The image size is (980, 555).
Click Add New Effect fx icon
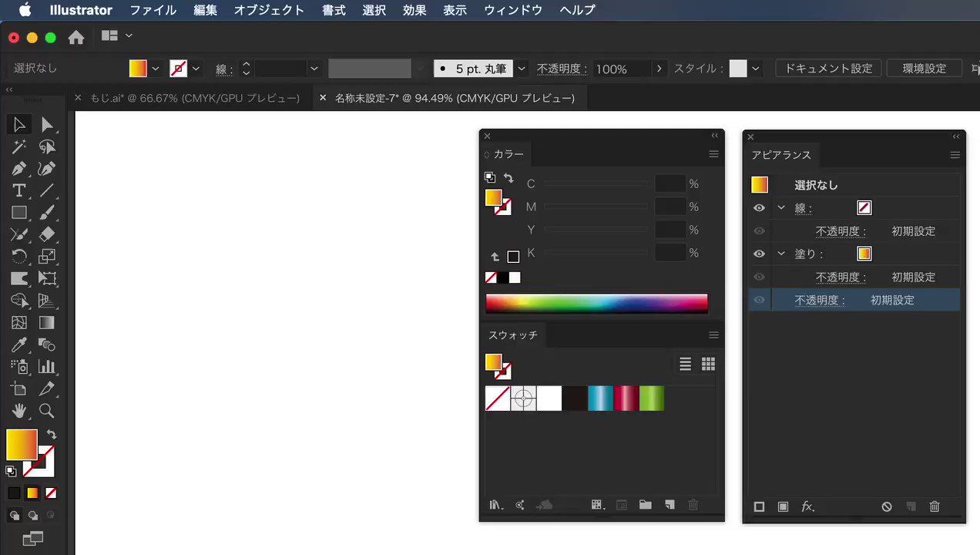click(x=807, y=506)
